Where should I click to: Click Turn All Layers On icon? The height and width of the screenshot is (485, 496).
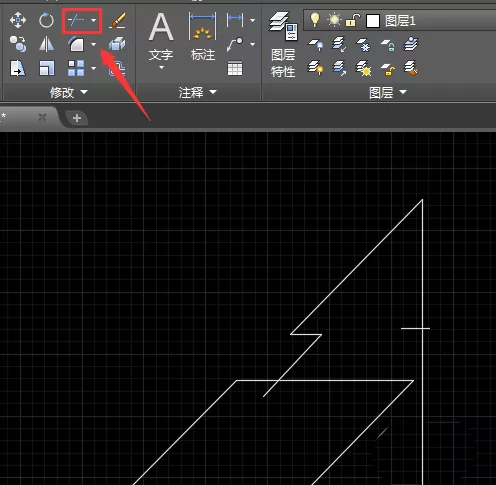pos(316,68)
